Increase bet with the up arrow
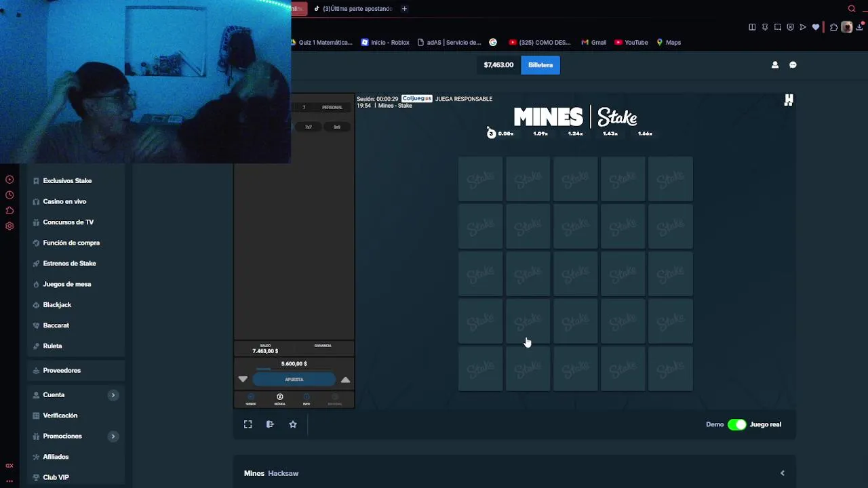868x488 pixels. [x=346, y=380]
